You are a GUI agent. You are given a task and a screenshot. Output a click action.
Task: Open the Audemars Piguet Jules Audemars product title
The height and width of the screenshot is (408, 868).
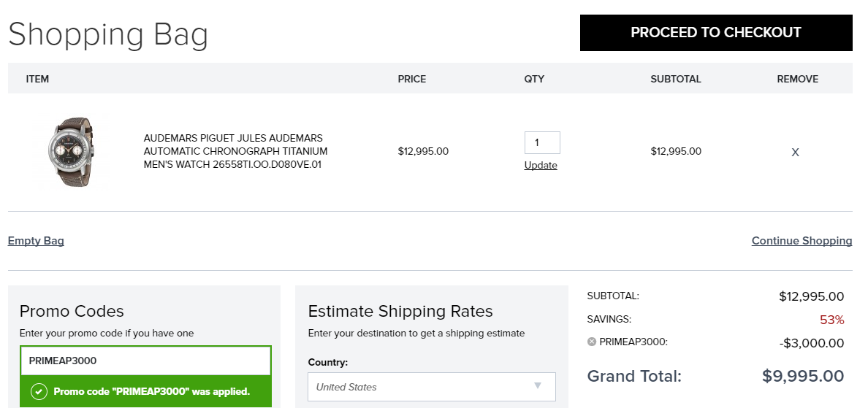pos(235,151)
